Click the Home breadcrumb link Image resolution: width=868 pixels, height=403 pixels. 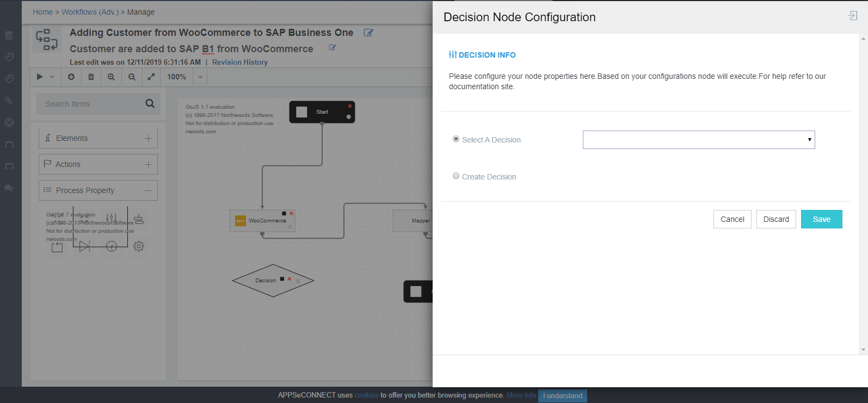click(x=43, y=12)
